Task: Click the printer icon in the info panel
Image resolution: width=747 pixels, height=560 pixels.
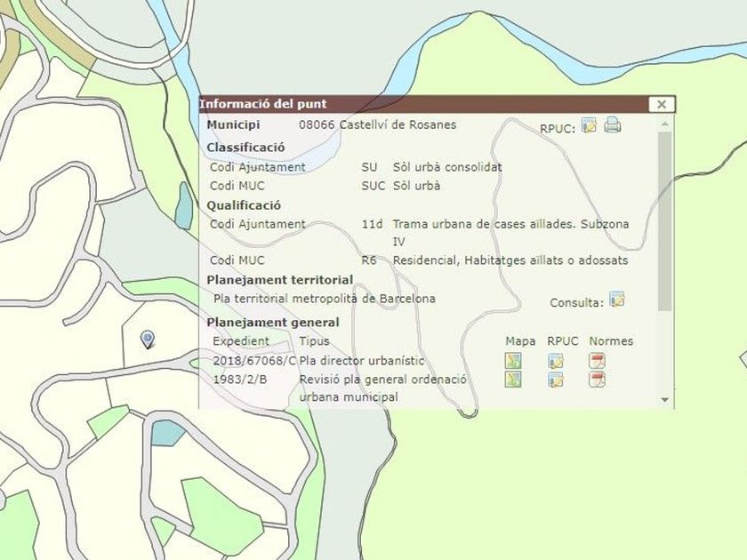Action: click(x=612, y=125)
